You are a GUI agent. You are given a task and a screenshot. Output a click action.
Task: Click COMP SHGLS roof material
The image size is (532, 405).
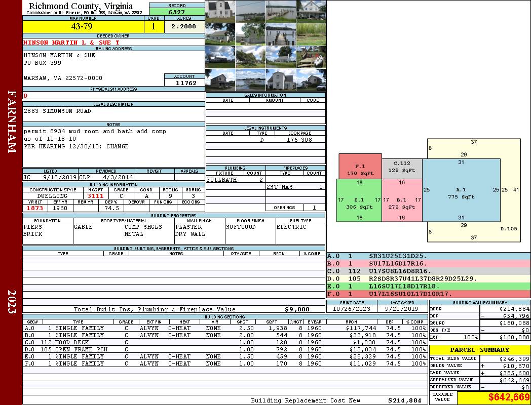tap(143, 227)
